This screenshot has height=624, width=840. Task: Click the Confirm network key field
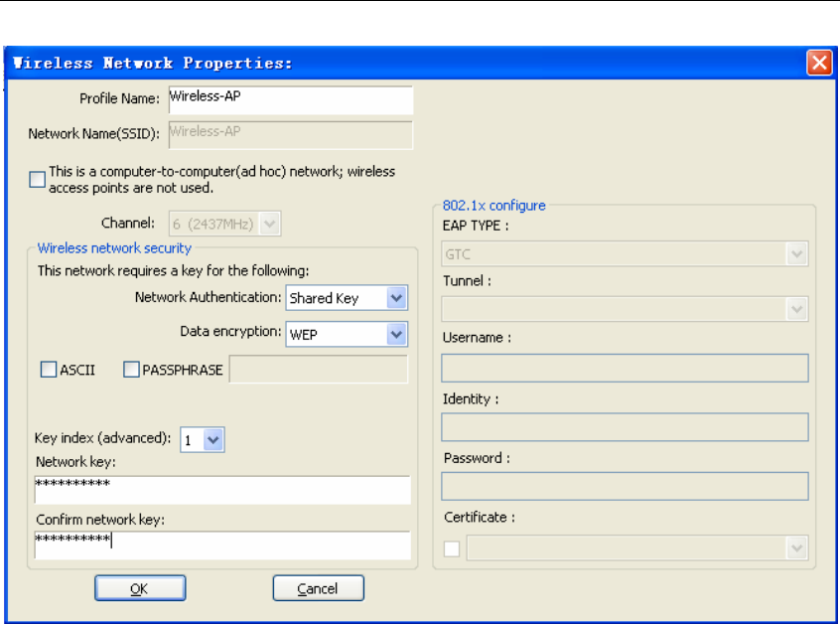(222, 544)
